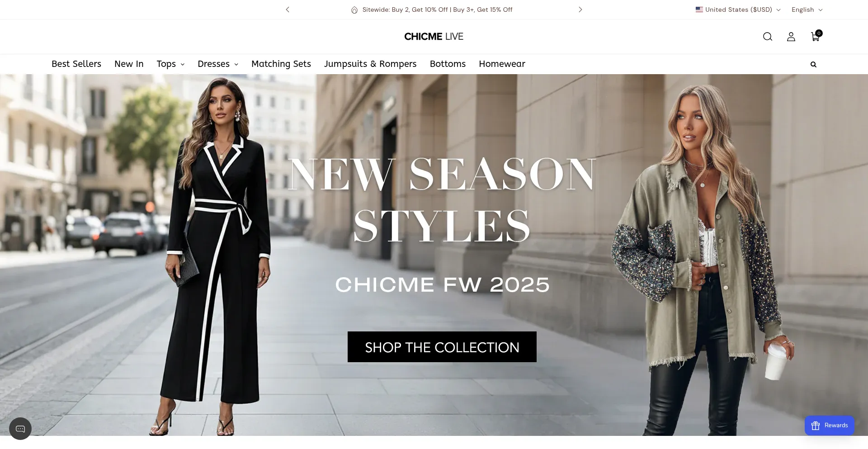Select New In from navigation

129,64
